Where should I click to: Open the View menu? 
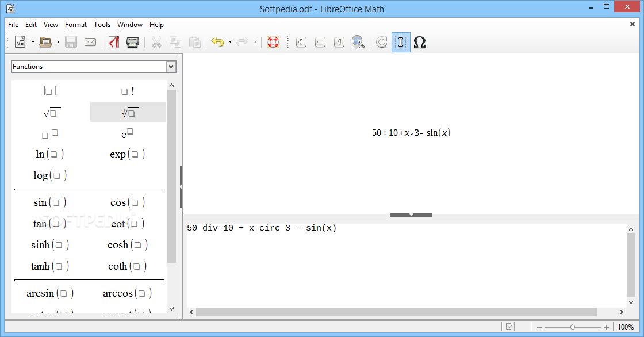[x=51, y=25]
